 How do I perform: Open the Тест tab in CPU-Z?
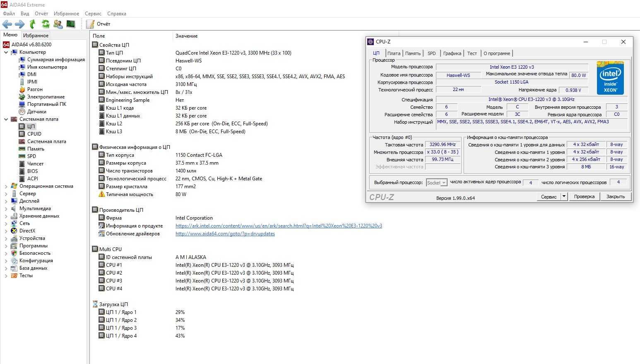coord(472,53)
